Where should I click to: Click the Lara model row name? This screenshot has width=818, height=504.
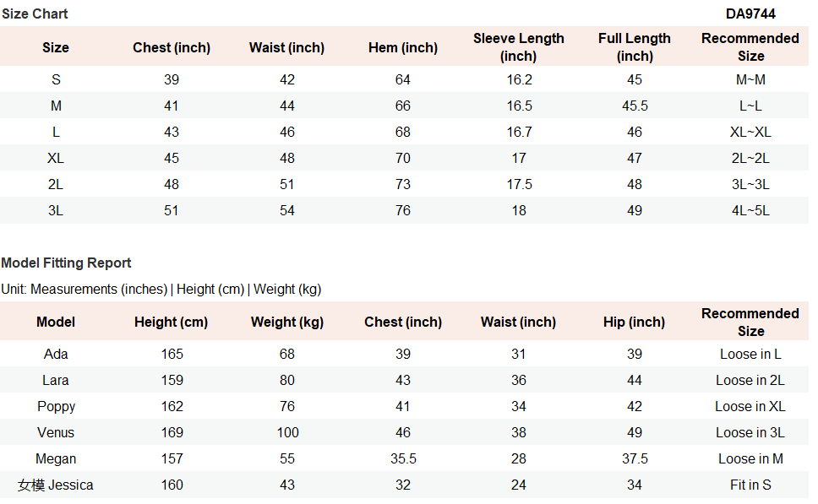click(x=56, y=380)
